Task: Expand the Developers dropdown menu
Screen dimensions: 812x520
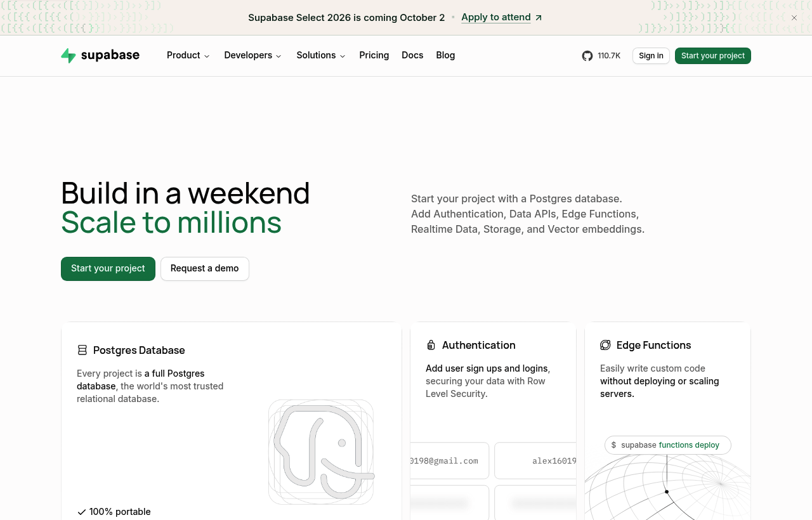Action: point(253,55)
